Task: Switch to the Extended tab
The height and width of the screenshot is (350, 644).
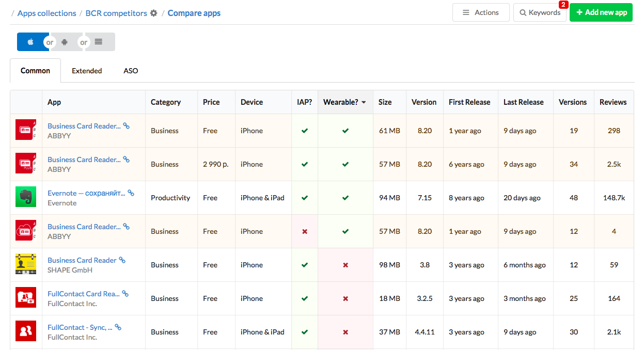Action: (x=87, y=71)
